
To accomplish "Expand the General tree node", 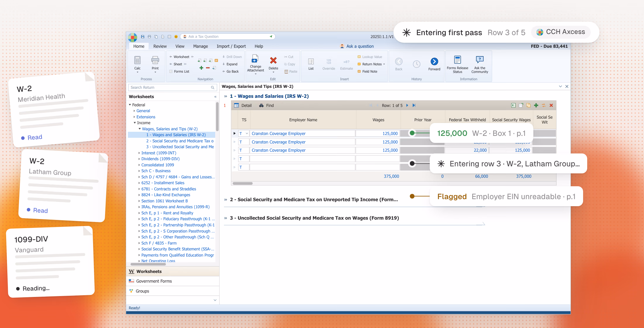I will coord(134,111).
